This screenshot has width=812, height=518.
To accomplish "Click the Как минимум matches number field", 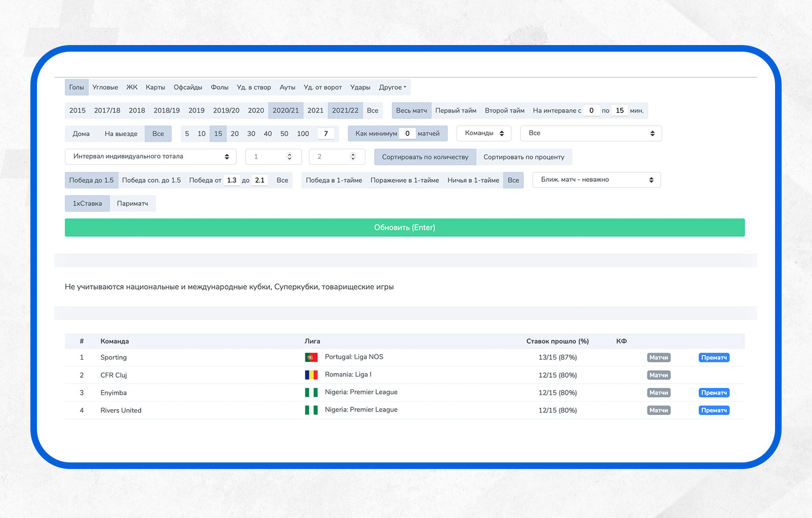I will click(407, 134).
